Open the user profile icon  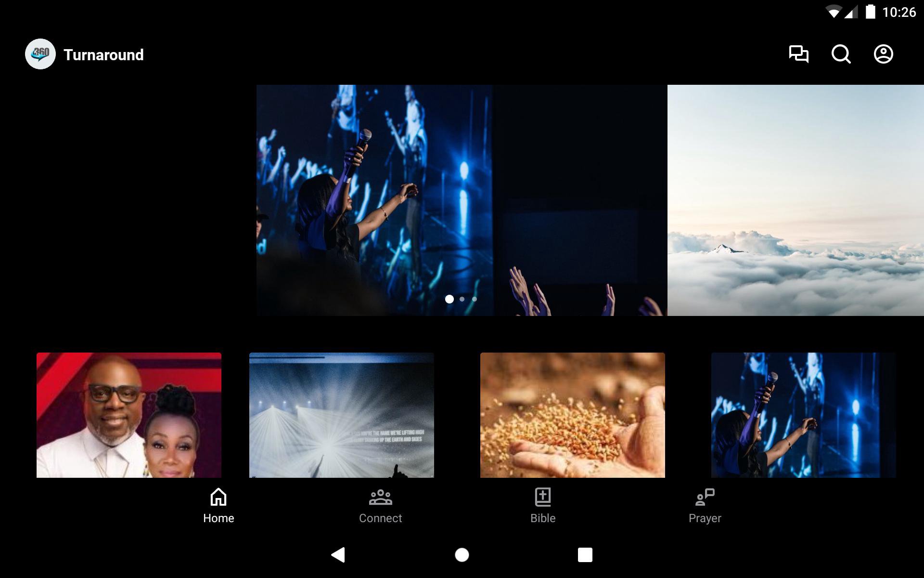tap(883, 54)
